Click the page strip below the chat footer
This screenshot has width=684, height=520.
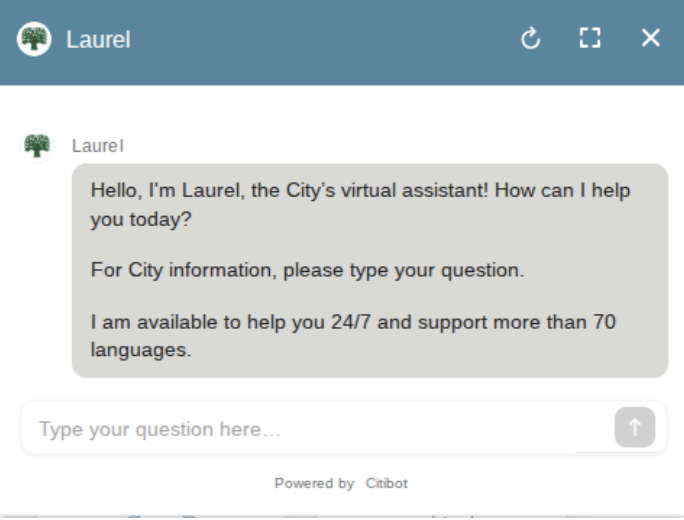342,517
